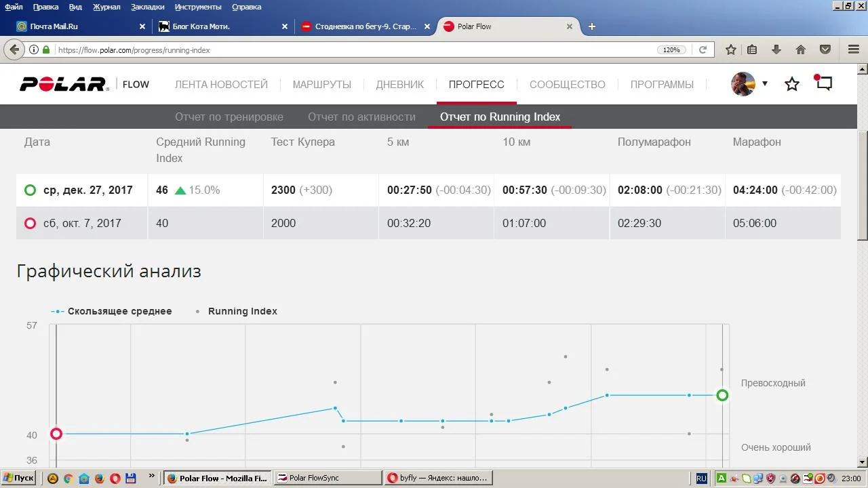Open the Журнал menu in menu bar
The width and height of the screenshot is (868, 488).
tap(106, 7)
